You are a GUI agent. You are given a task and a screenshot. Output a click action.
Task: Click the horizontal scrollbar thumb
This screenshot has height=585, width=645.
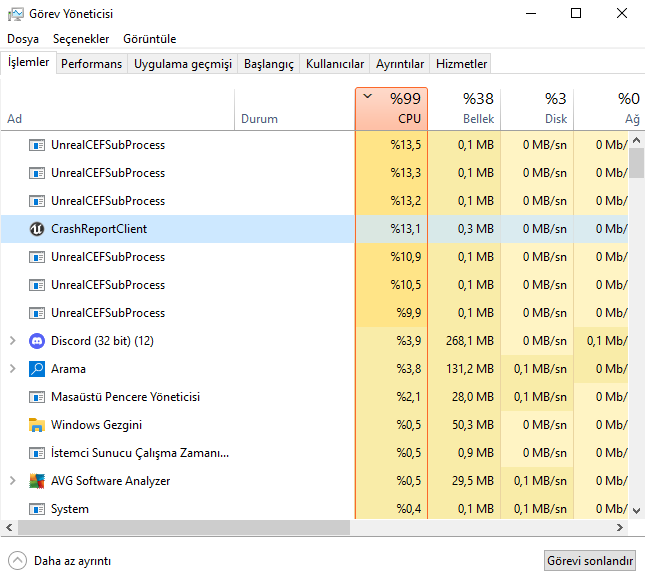[184, 527]
